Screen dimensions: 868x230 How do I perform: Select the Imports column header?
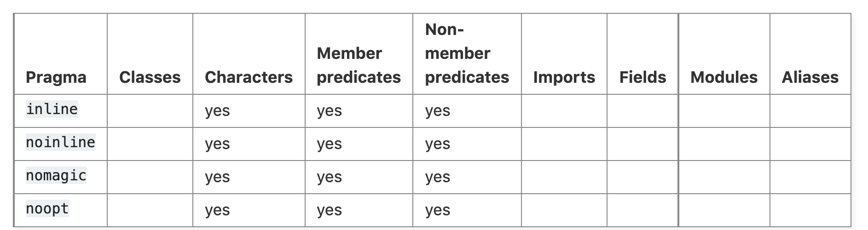coord(564,77)
